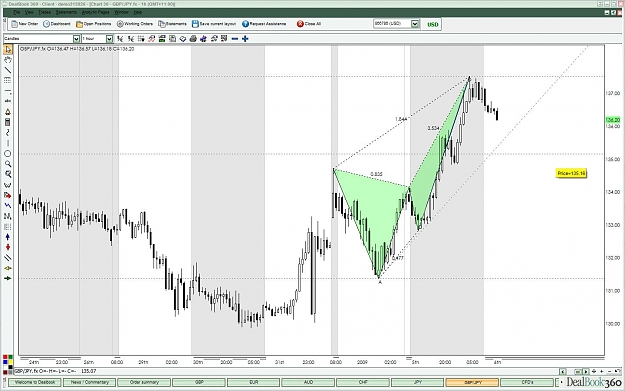The width and height of the screenshot is (625, 391).
Task: Switch to the CFD's tab
Action: pos(527,382)
